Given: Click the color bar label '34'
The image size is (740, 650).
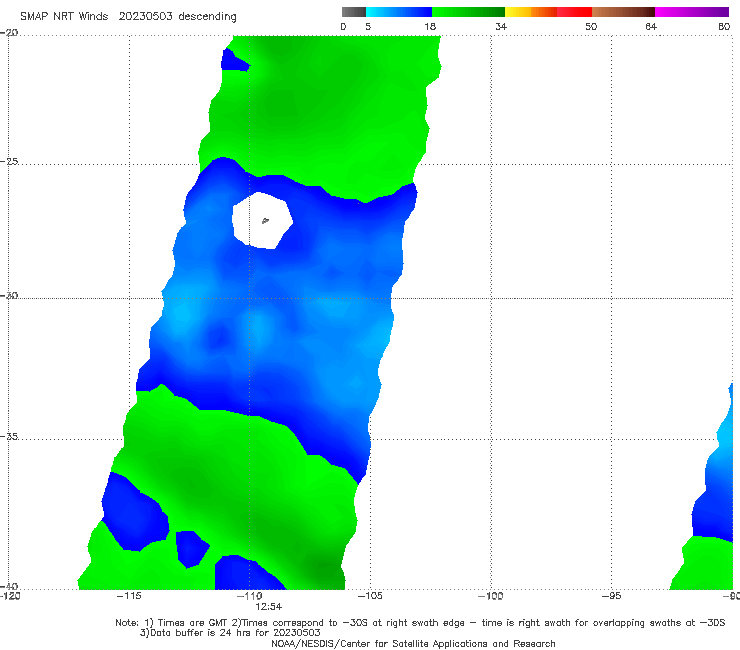Looking at the screenshot, I should (501, 27).
